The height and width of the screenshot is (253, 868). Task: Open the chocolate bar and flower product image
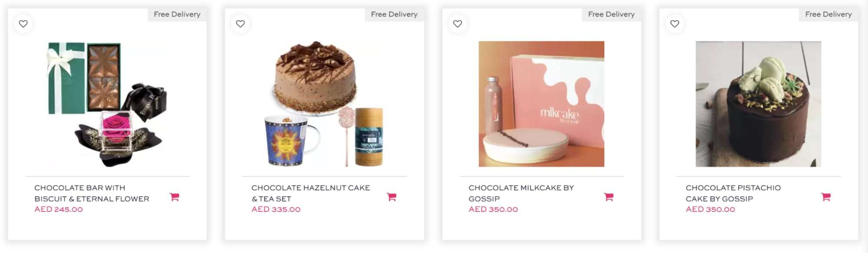(107, 104)
